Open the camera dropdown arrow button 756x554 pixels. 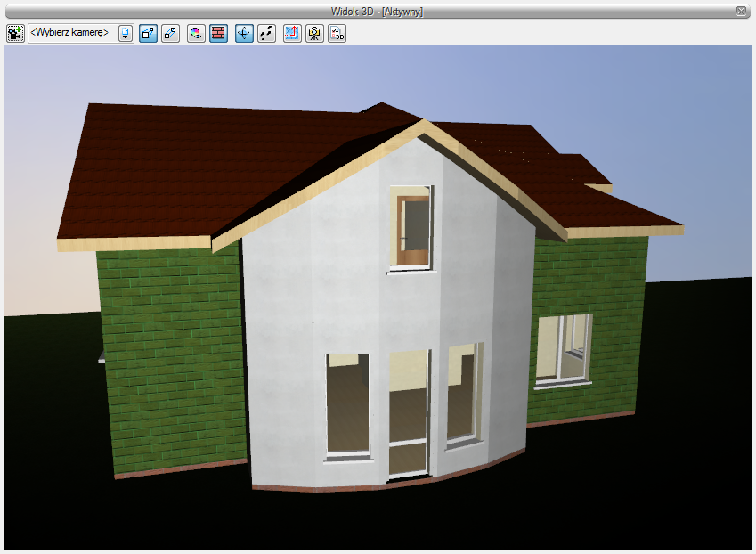tap(126, 33)
